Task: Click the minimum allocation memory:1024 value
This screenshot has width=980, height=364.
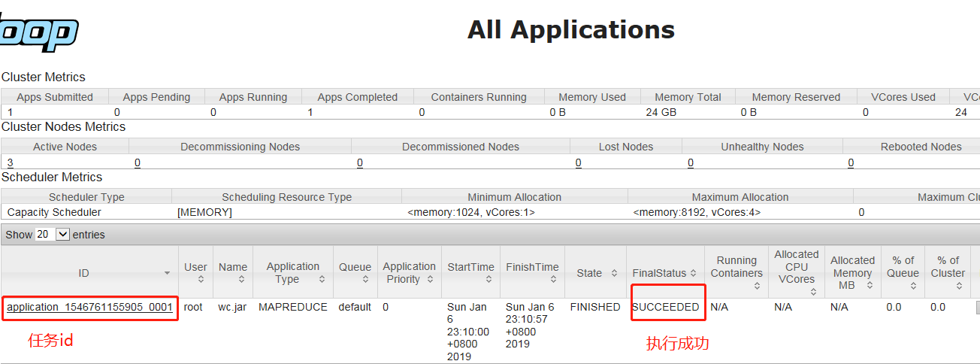Action: [x=471, y=212]
